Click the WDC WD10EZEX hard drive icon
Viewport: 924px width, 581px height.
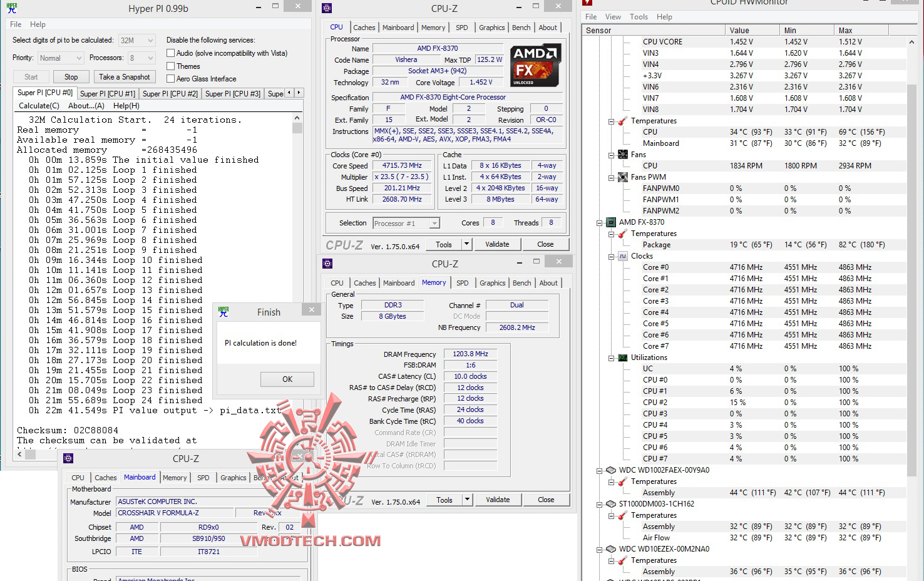tap(611, 549)
